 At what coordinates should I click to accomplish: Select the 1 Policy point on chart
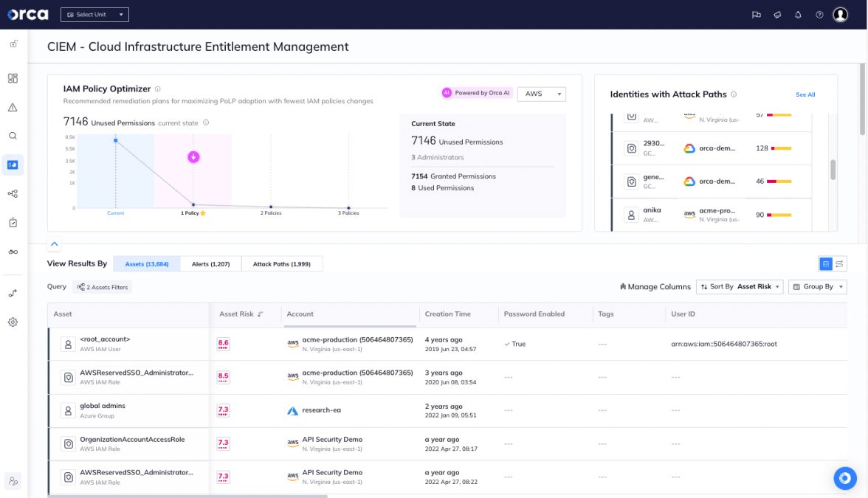tap(193, 205)
